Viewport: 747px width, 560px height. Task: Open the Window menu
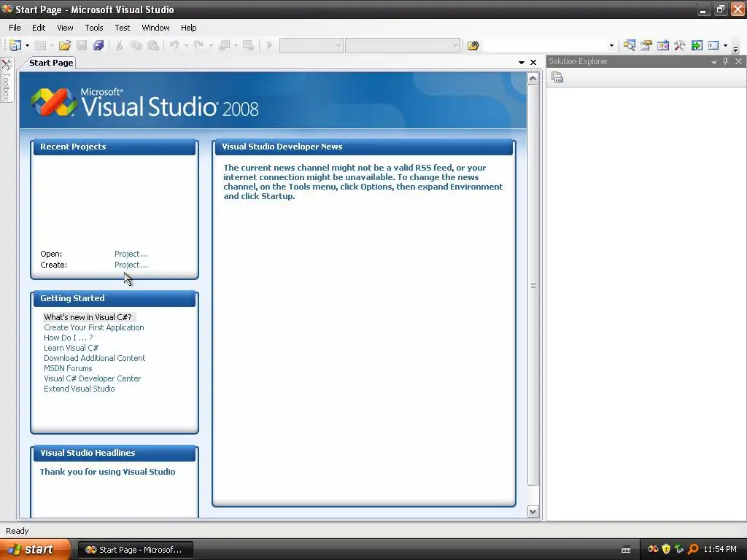[156, 28]
